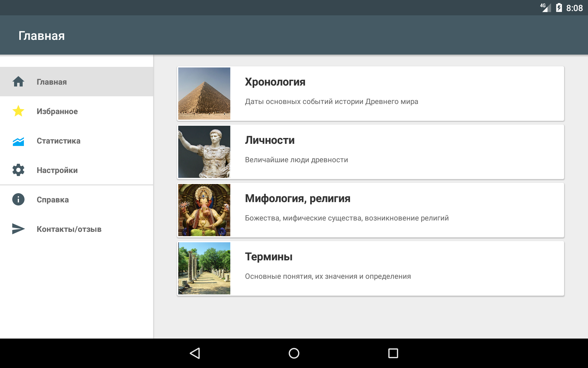Open the Статистика menu item
This screenshot has height=368, width=588.
(77, 140)
